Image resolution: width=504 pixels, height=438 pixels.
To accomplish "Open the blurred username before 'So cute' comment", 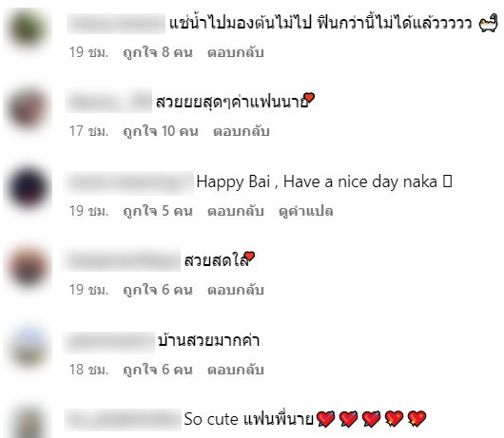I will tap(123, 419).
